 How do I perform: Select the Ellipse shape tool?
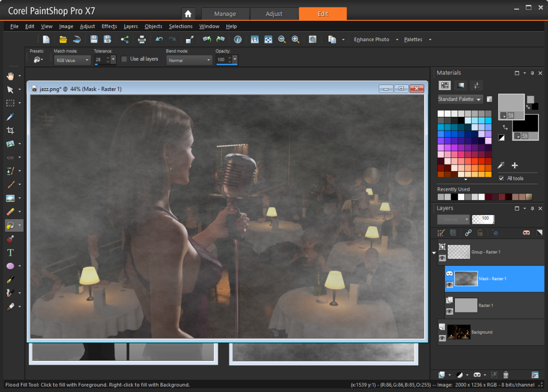pyautogui.click(x=10, y=266)
